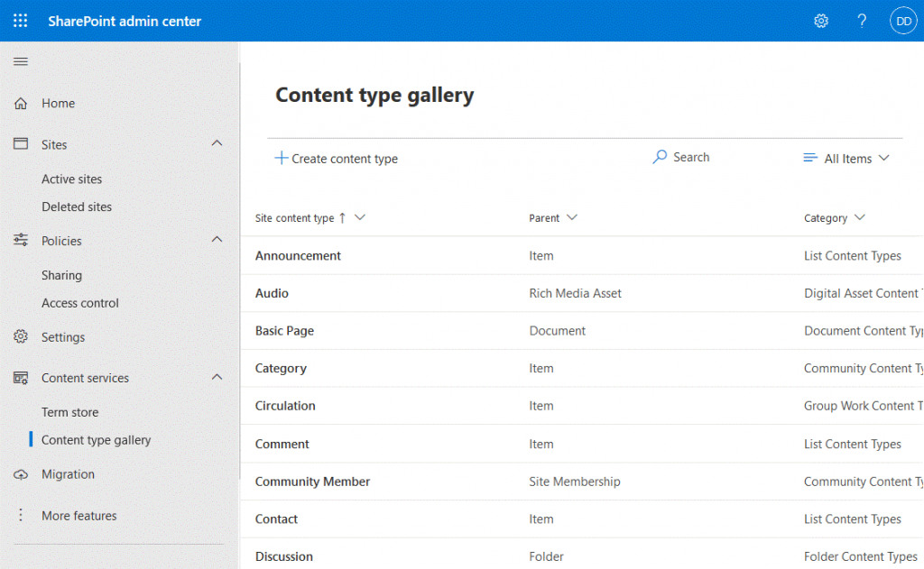Open the Basic Page content type
The height and width of the screenshot is (569, 924).
click(284, 331)
